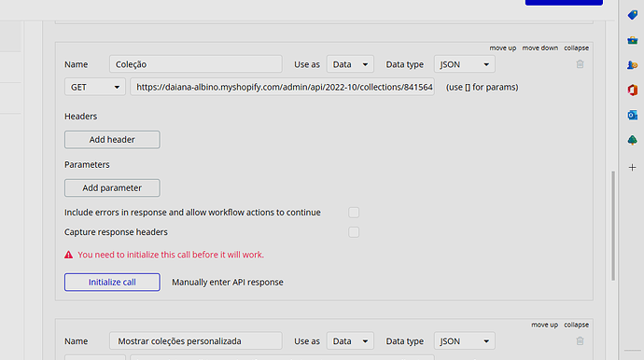This screenshot has width=644, height=360.
Task: Delete the Coleção API call via trash icon
Action: (x=580, y=64)
